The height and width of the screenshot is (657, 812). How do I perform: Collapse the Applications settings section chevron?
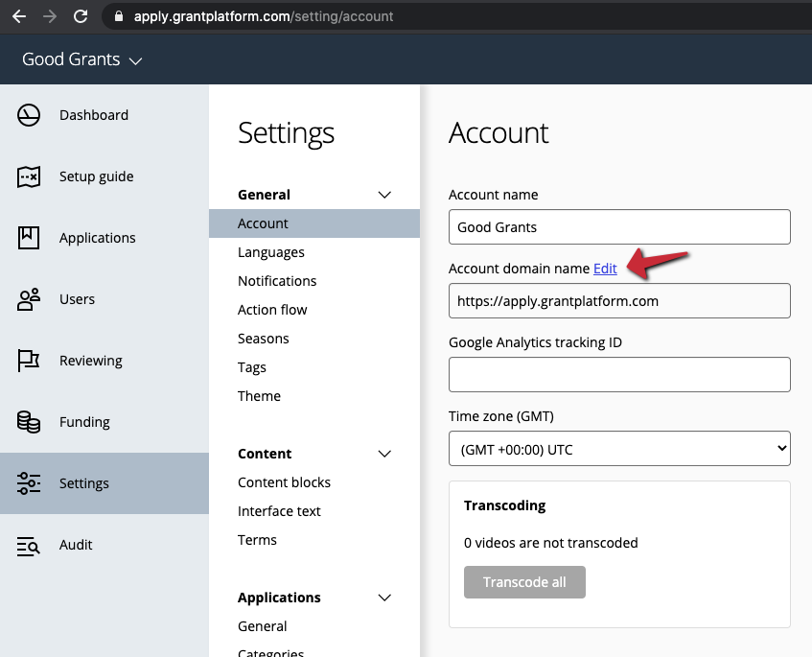click(x=384, y=598)
